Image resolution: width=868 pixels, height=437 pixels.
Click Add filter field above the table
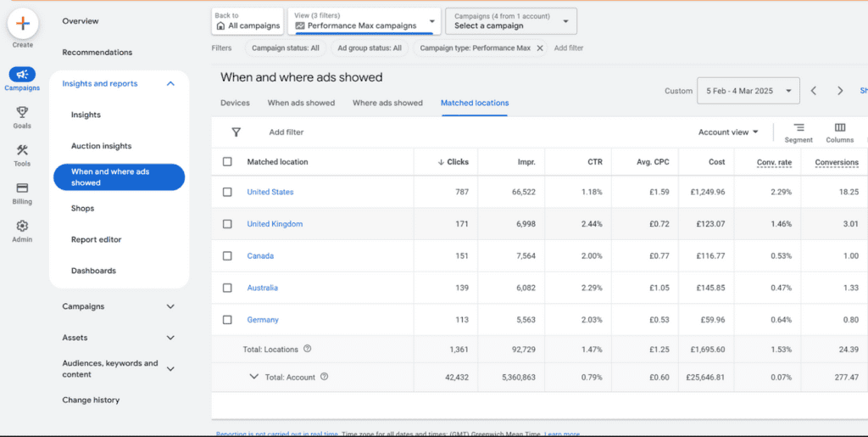click(x=287, y=132)
